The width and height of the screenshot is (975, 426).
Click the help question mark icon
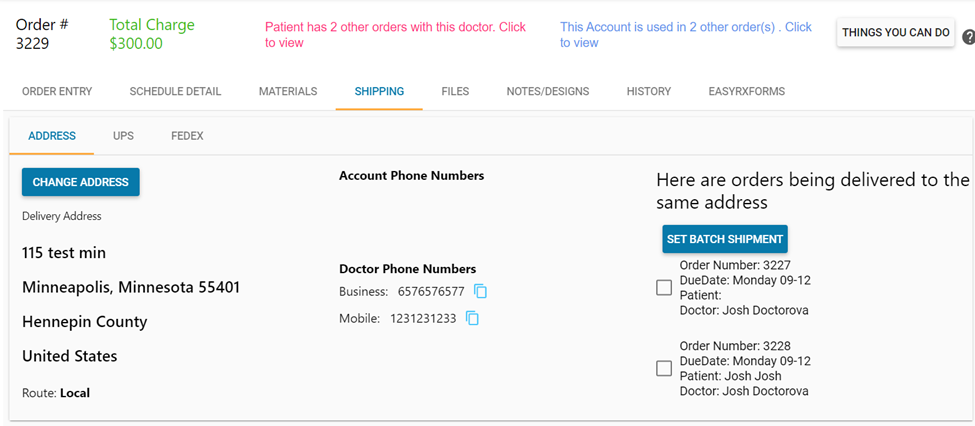tap(968, 37)
